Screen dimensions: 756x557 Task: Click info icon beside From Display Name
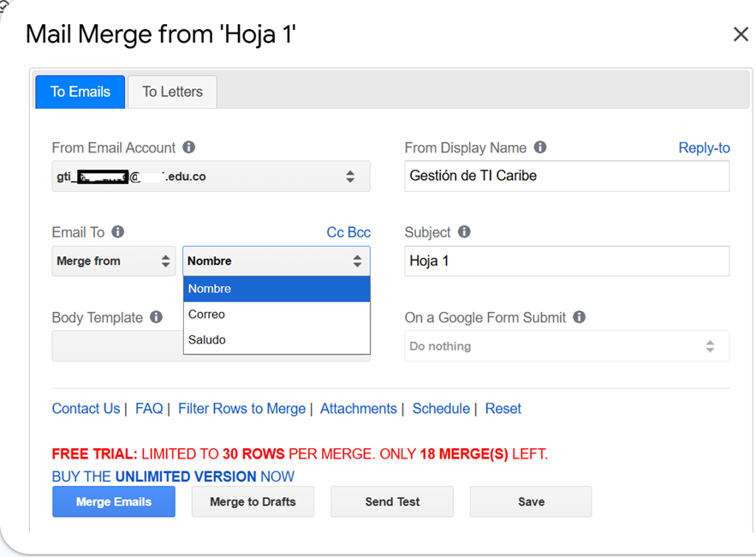point(540,147)
